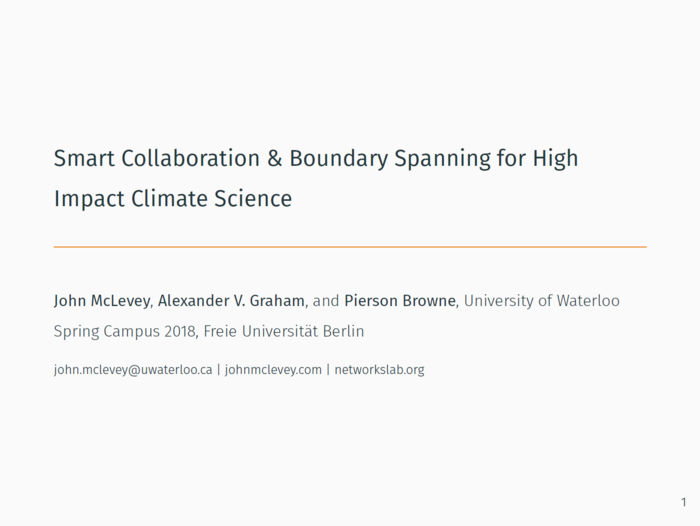Select the author name John McLevey

101,300
